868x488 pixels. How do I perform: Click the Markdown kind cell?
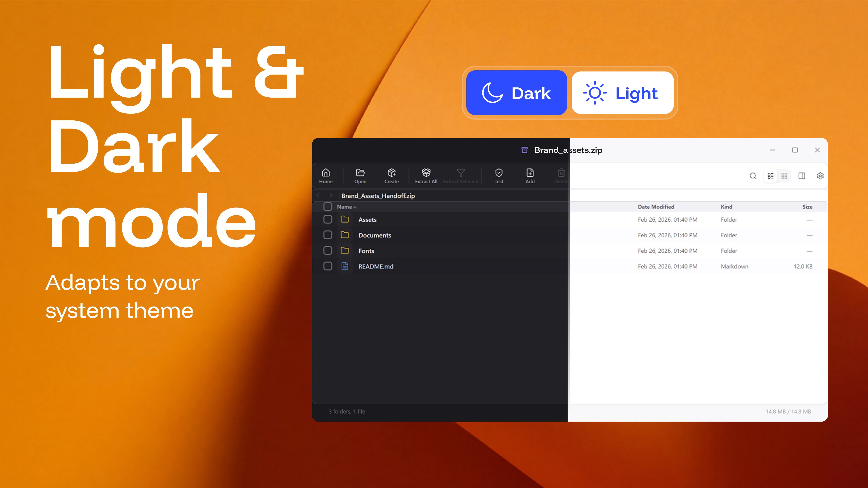coord(734,266)
